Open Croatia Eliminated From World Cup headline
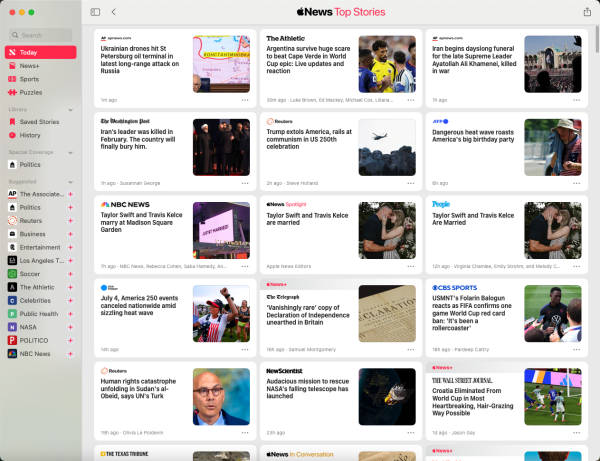This screenshot has width=600, height=461. [473, 402]
